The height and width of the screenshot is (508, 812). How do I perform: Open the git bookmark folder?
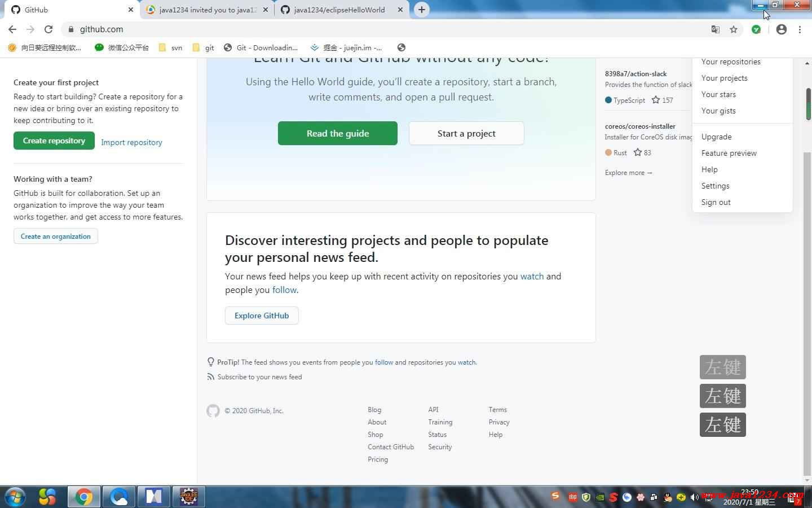click(204, 47)
